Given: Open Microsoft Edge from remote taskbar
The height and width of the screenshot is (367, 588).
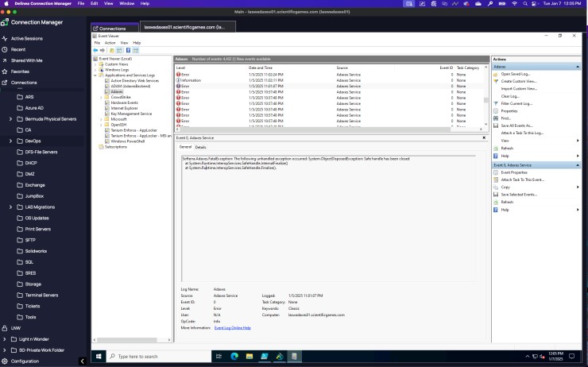Looking at the screenshot, I should pyautogui.click(x=234, y=356).
